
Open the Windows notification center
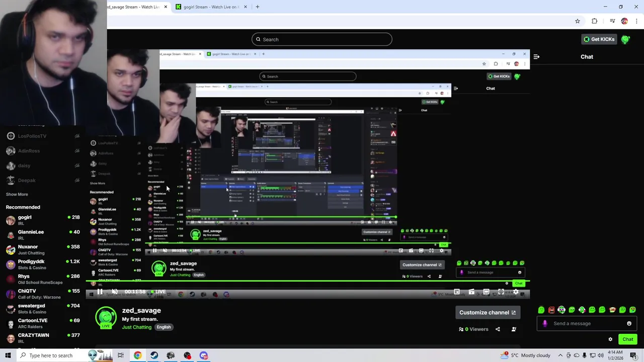(x=633, y=355)
